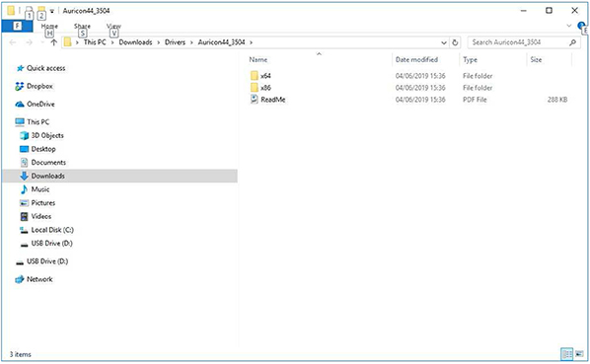Open the chevron between Downloads and Drivers
Screen dimensions: 590x364
click(x=159, y=42)
